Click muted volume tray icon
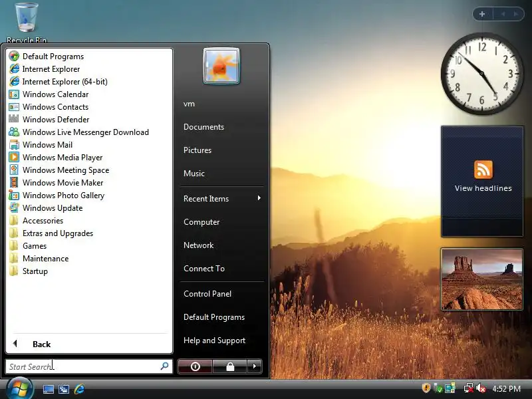Image resolution: width=532 pixels, height=399 pixels. pos(481,388)
